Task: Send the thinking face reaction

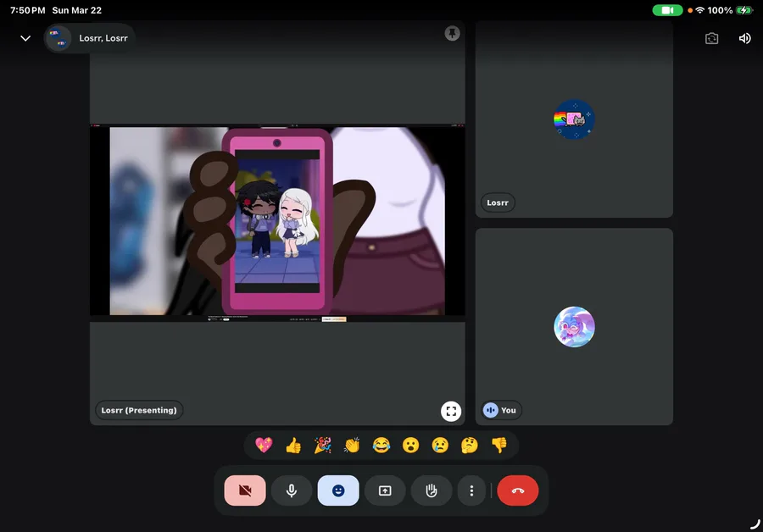Action: click(470, 445)
